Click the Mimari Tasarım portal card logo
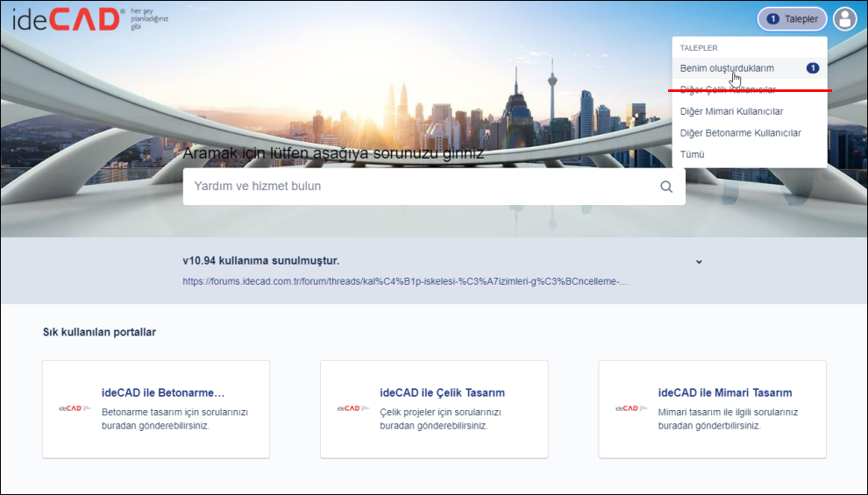This screenshot has width=868, height=495. 631,408
